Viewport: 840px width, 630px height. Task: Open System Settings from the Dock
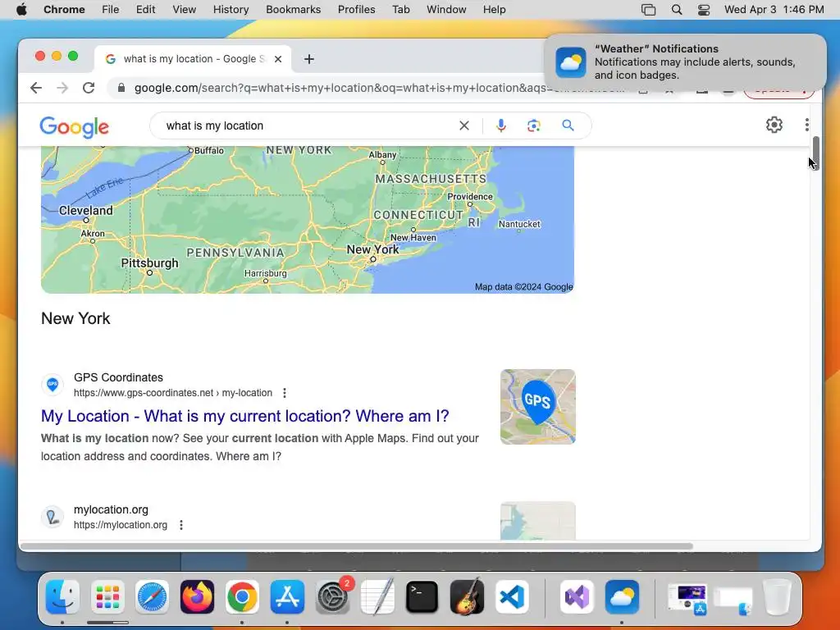(x=333, y=597)
